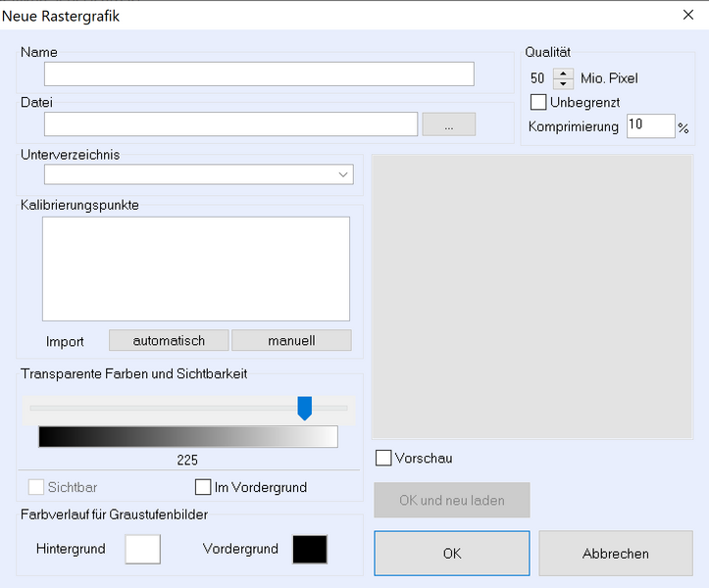Click the slider value 225
Screen dimensions: 709x588
point(187,460)
